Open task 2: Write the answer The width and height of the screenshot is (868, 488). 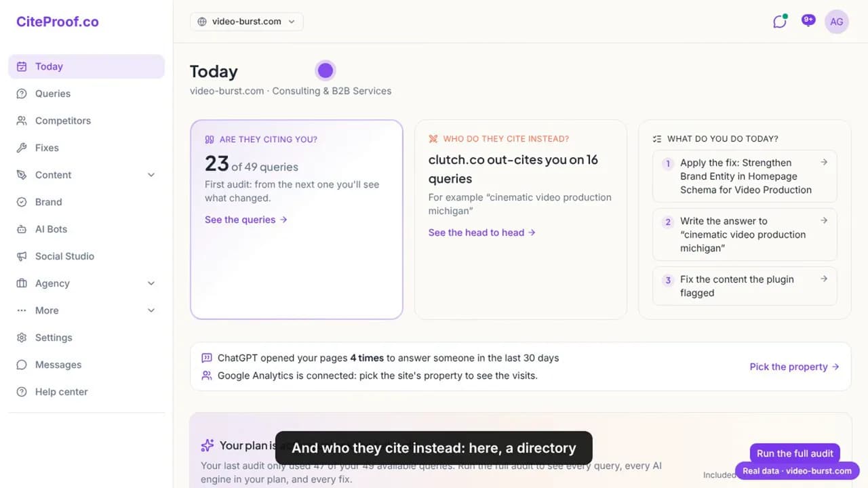[x=745, y=235]
